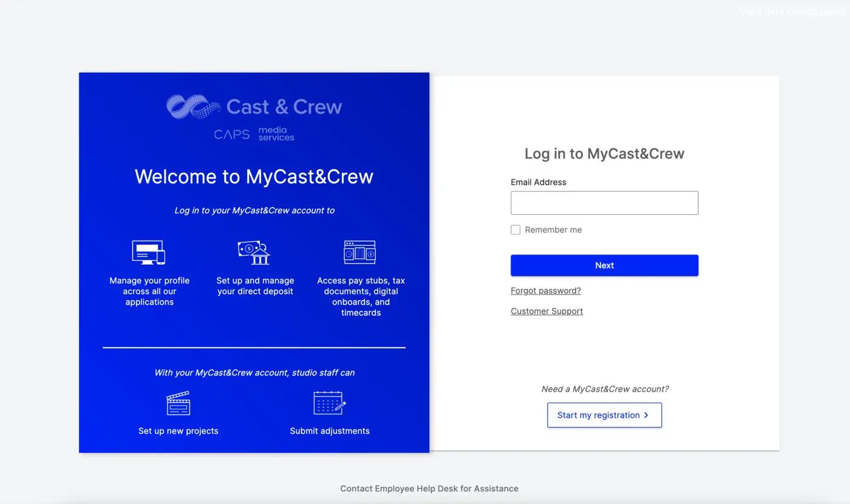
Task: Uncheck Remember me below the email field
Action: click(515, 230)
